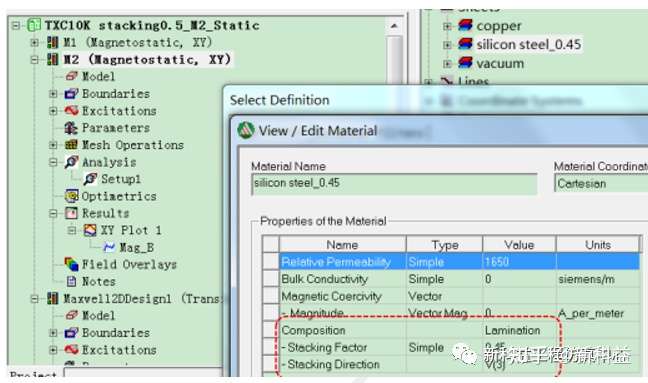Expand Excitations under Maxwell2DDesign1
Viewport: 648px width, 383px height.
[53, 350]
